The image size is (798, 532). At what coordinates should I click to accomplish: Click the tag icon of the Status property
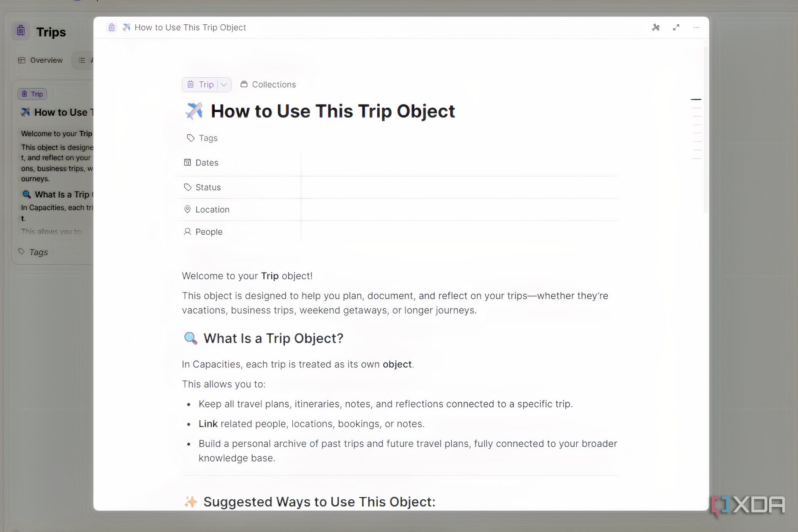[187, 187]
